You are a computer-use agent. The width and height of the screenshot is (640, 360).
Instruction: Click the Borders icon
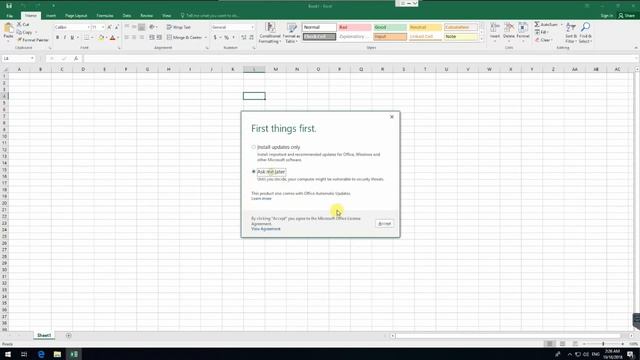pos(86,38)
